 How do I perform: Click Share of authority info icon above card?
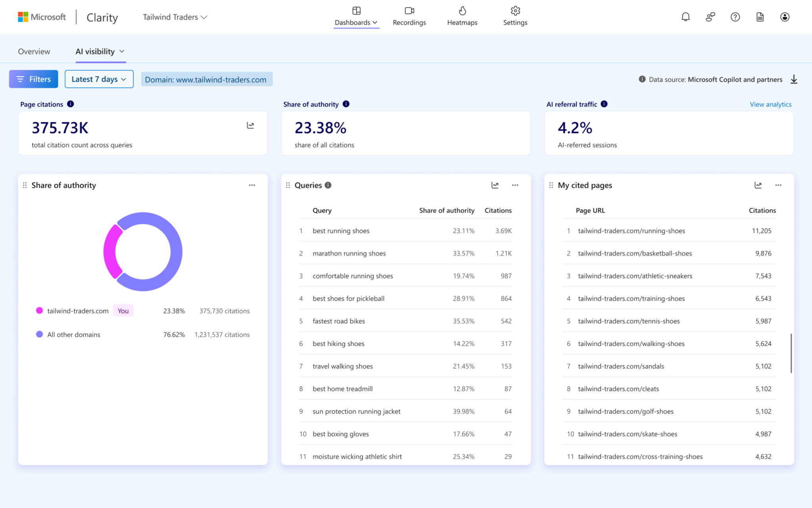click(x=346, y=104)
